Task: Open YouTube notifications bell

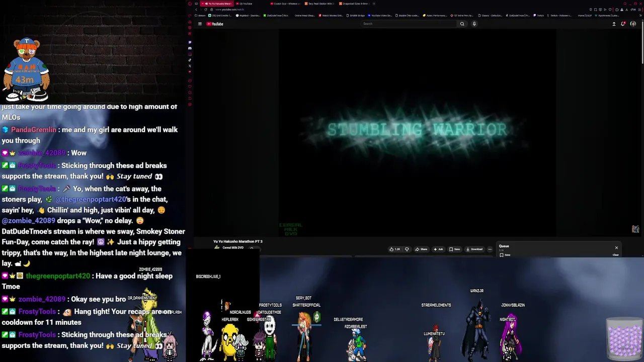Action: point(623,24)
